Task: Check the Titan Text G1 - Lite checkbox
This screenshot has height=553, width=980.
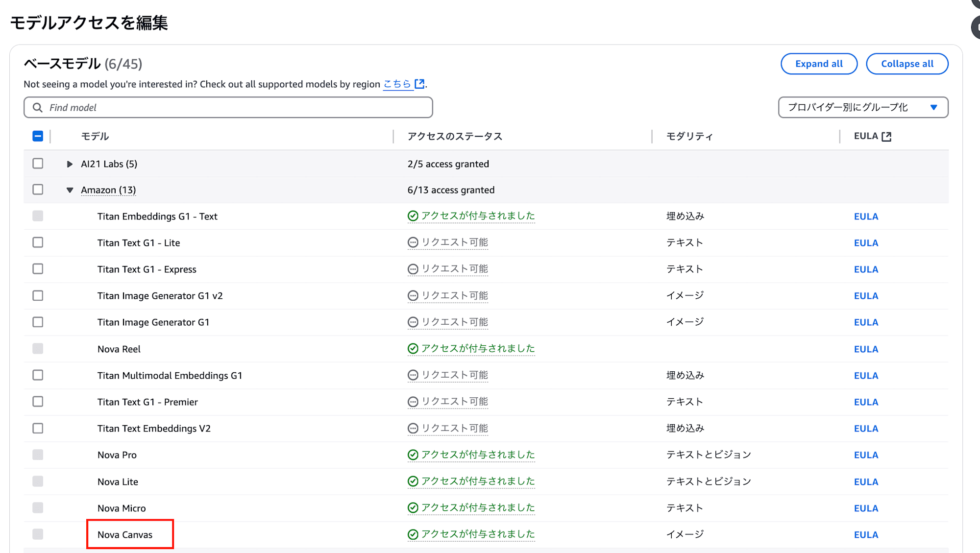Action: point(38,242)
